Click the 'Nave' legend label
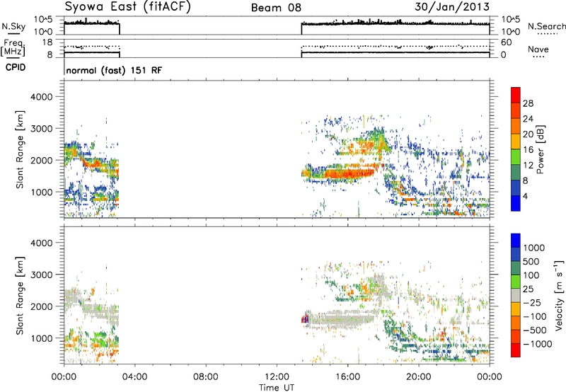This screenshot has height=392, width=566. coord(538,49)
